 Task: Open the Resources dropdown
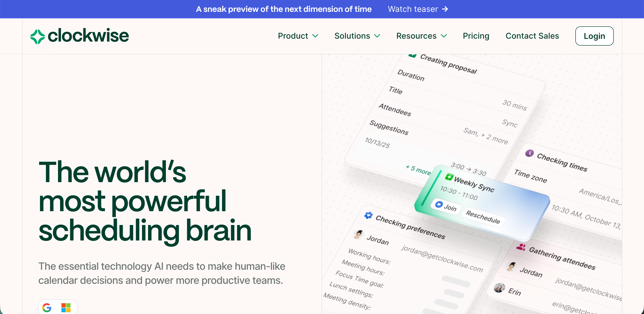tap(422, 36)
